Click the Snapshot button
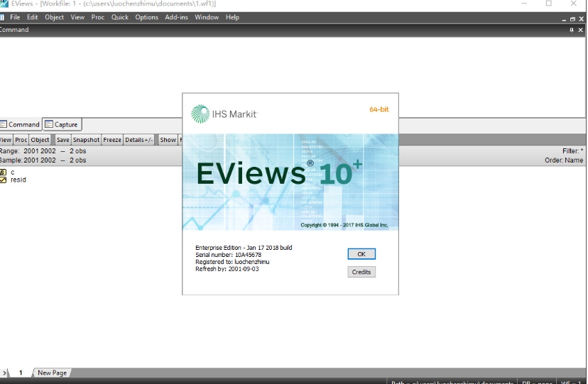 tap(86, 140)
